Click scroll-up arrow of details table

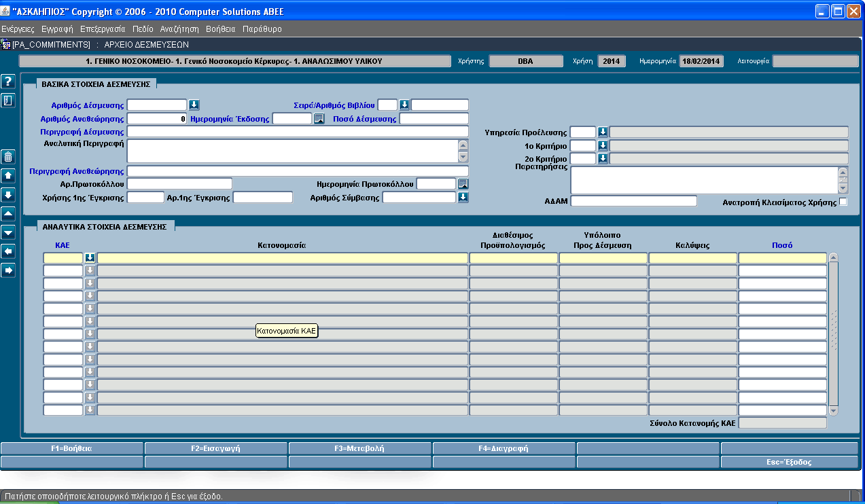pos(834,257)
